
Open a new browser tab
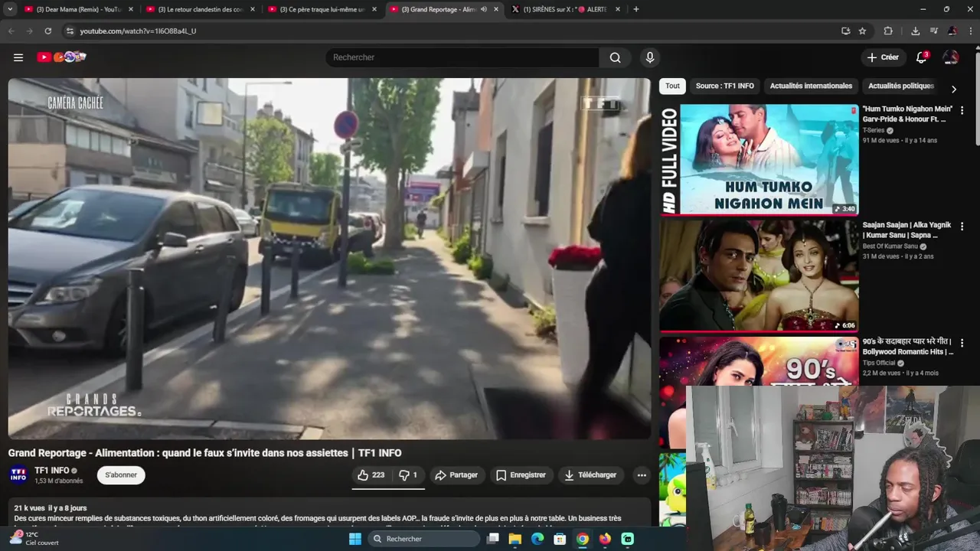pyautogui.click(x=635, y=9)
